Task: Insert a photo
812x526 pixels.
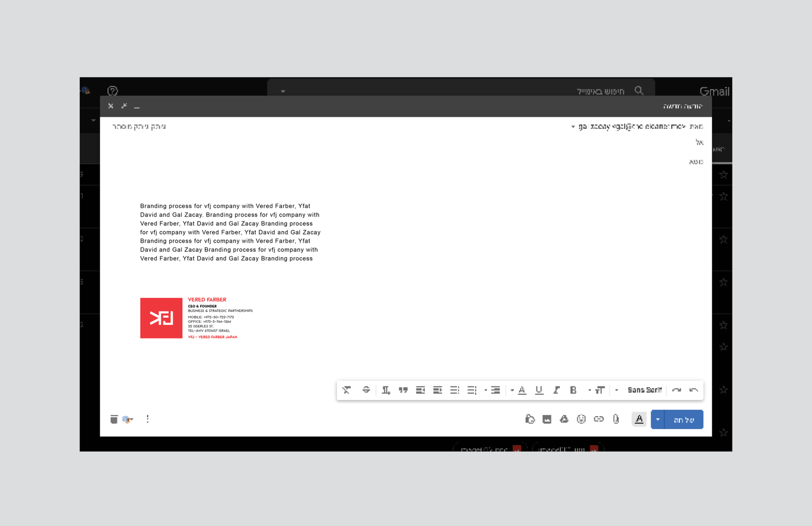Action: pos(547,419)
